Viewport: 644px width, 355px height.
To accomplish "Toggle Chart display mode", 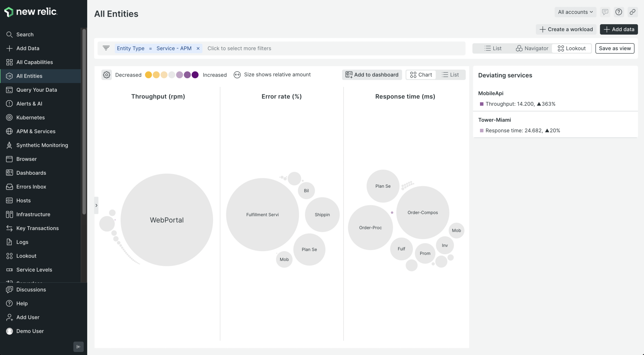I will pyautogui.click(x=421, y=75).
